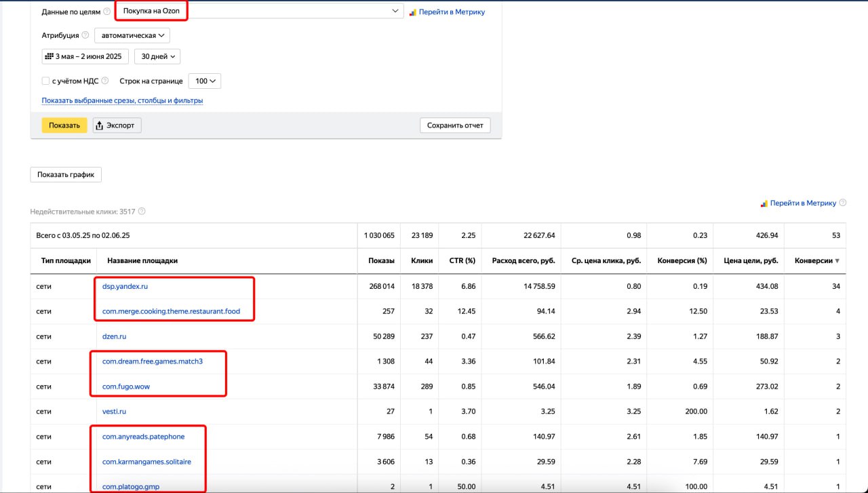Image resolution: width=868 pixels, height=493 pixels.
Task: Click 'Цена цели, руб.' column header
Action: point(751,261)
